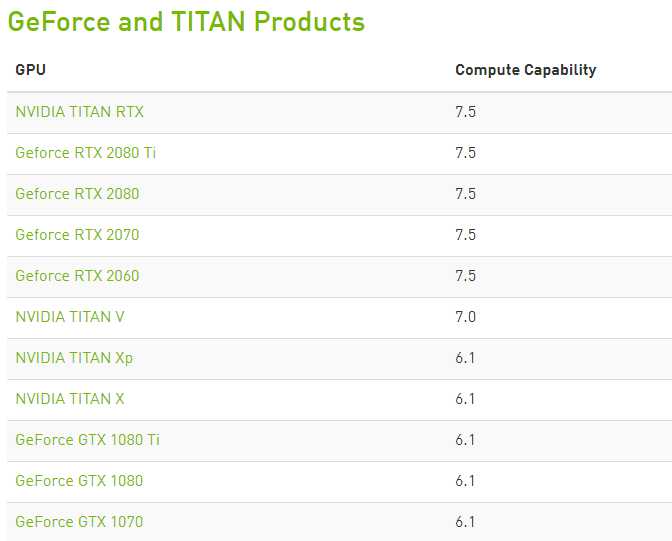Click the Geforce RTX 2080 link
The image size is (672, 541).
77,194
